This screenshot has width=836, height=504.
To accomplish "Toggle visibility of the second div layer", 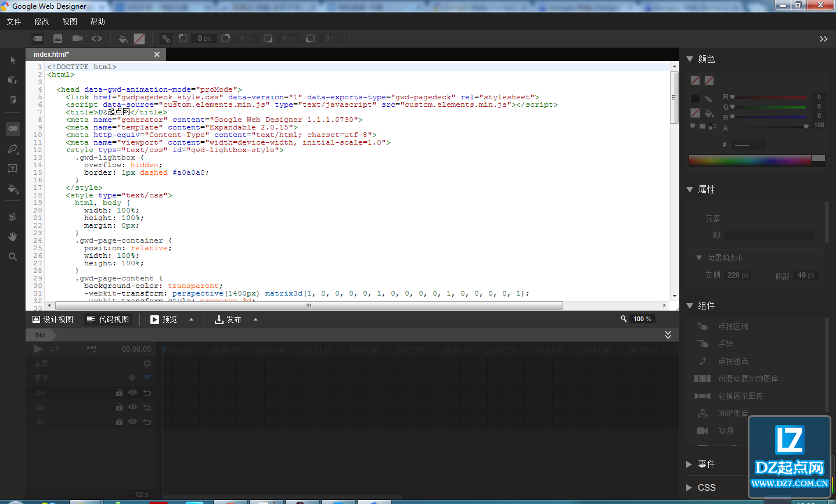I will pos(132,407).
